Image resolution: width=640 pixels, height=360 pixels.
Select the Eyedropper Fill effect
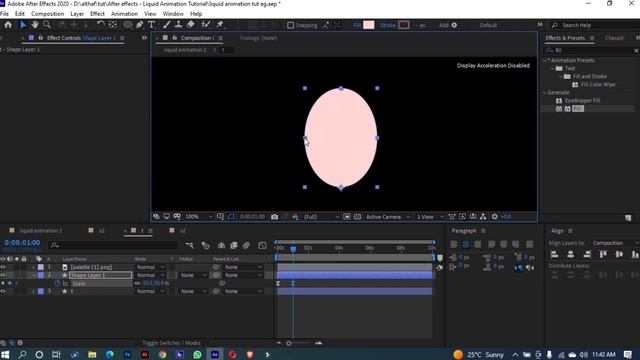[582, 100]
